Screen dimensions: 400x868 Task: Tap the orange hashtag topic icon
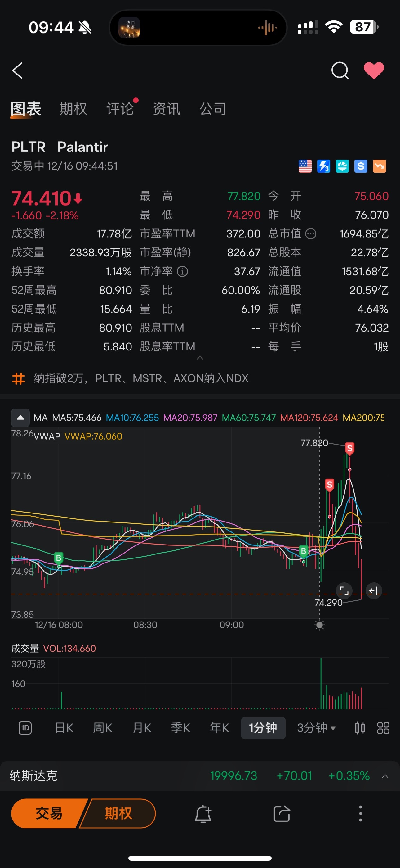pos(19,378)
